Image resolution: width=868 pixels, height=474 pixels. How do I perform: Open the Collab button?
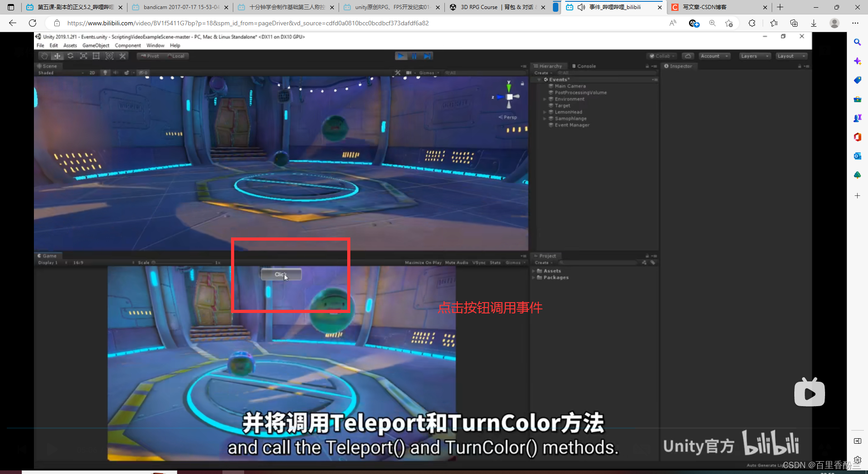coord(662,56)
